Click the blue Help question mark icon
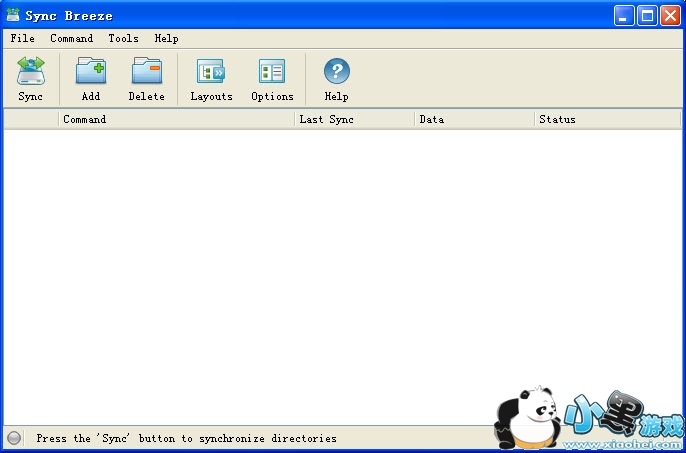This screenshot has height=453, width=686. (336, 71)
